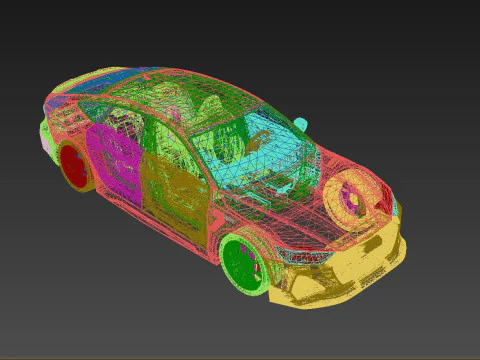Select the orange steering wheel inside car

tap(257, 142)
